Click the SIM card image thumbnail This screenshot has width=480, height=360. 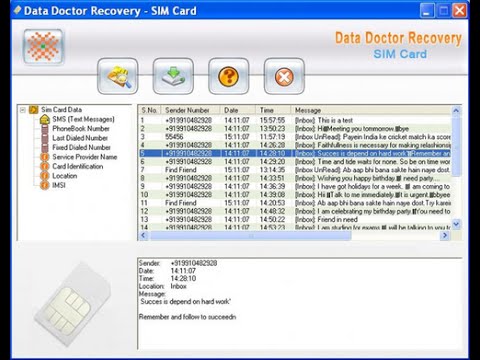click(73, 304)
